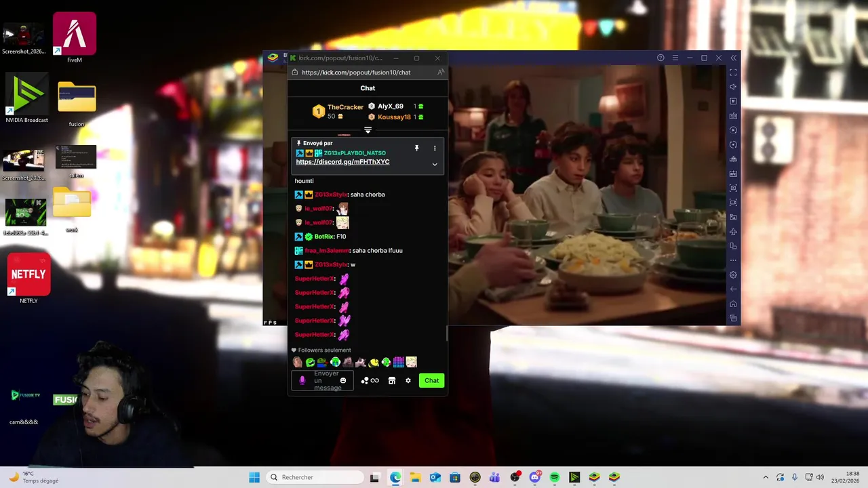
Task: Open pinned message three-dots menu
Action: click(x=435, y=148)
